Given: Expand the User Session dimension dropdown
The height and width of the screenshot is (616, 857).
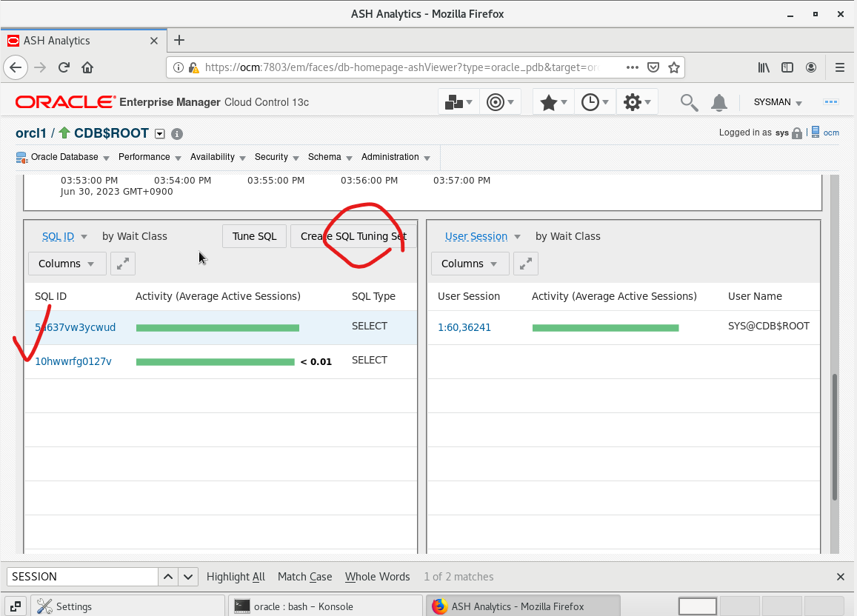Looking at the screenshot, I should (x=517, y=237).
